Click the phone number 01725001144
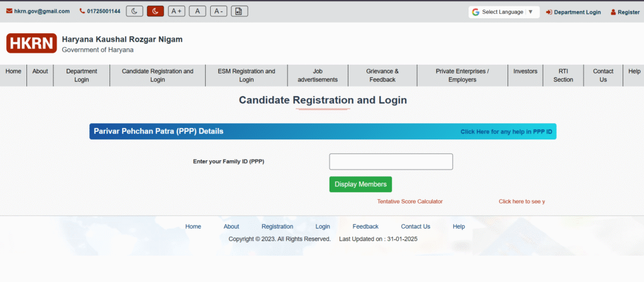Image resolution: width=644 pixels, height=282 pixels. pos(100,11)
